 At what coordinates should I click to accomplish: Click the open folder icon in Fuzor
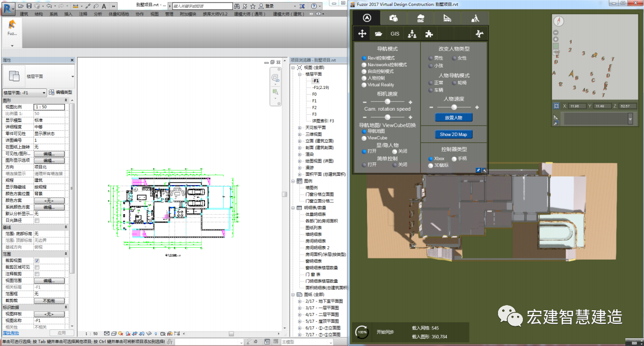pos(379,34)
